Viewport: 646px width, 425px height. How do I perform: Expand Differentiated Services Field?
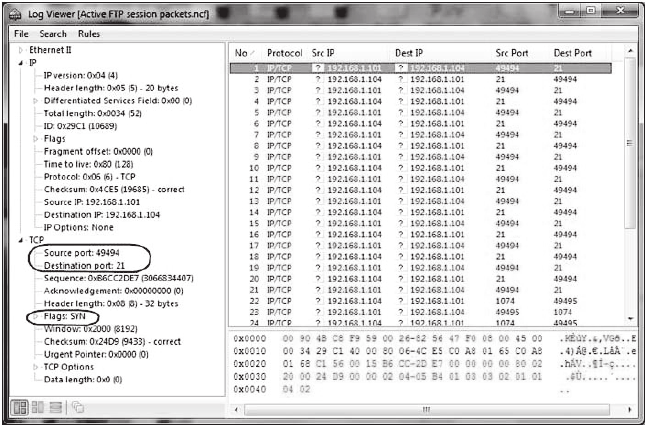[35, 101]
